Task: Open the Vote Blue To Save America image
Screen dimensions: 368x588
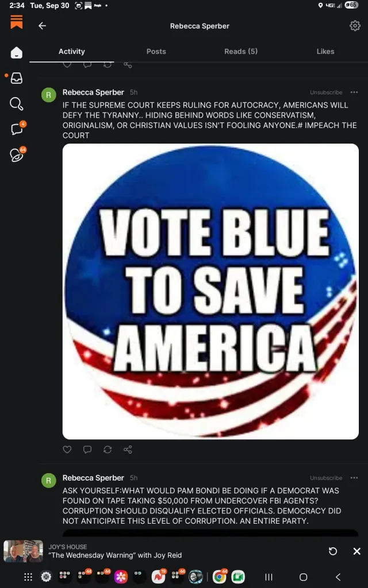Action: point(210,291)
